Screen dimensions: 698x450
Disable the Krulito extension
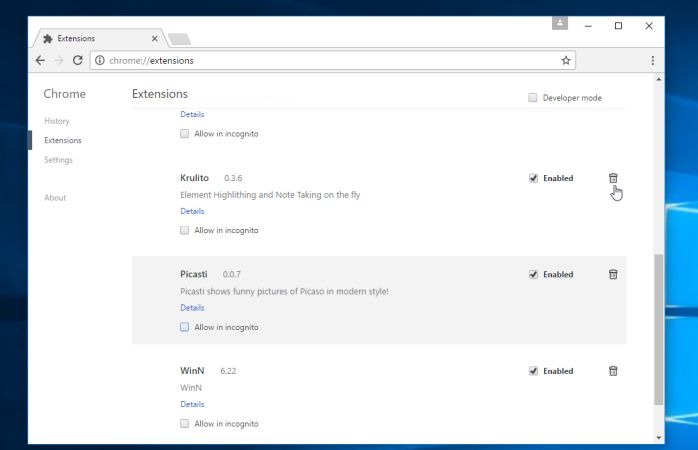pyautogui.click(x=533, y=178)
